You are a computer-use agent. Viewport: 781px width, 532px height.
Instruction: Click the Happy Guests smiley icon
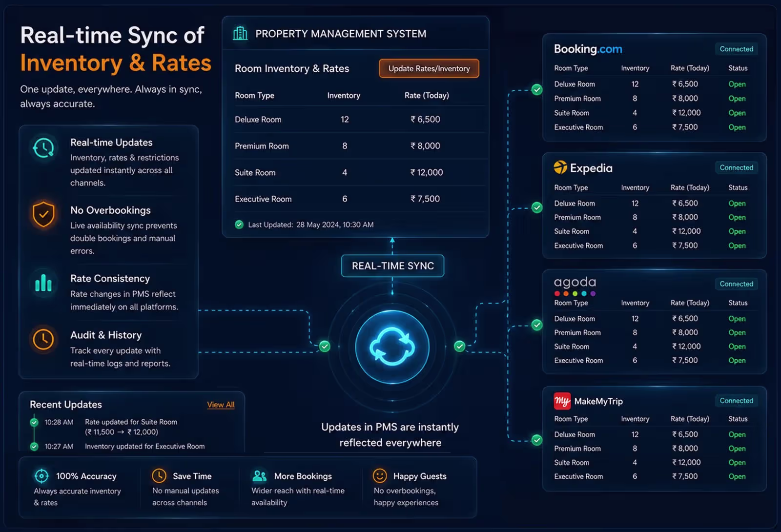point(380,475)
